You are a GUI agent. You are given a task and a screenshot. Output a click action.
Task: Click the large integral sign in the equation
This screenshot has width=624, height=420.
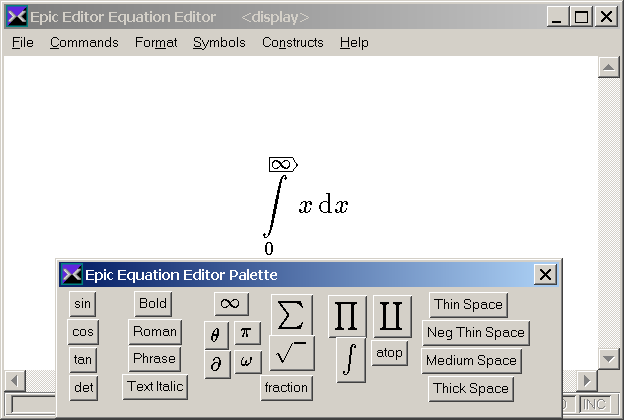point(275,206)
